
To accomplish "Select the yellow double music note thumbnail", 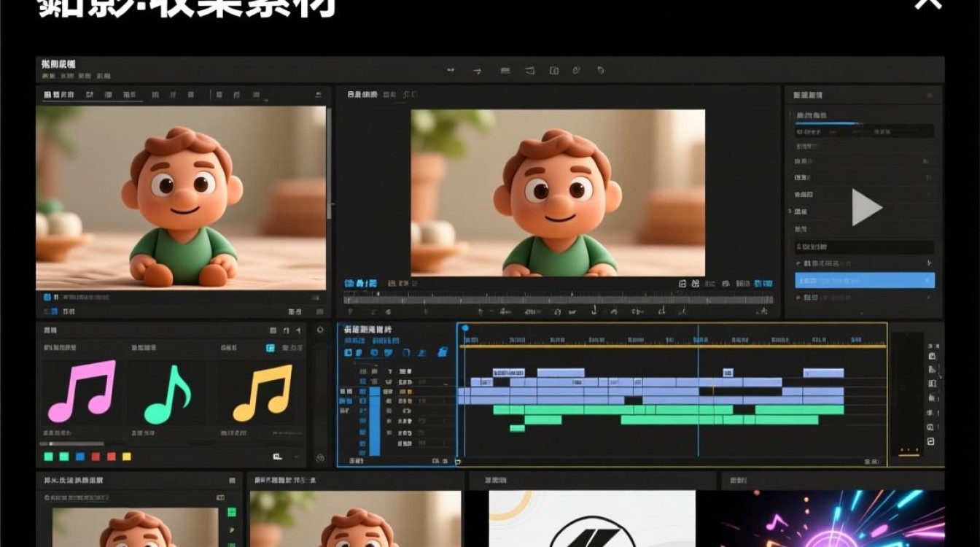I will 262,392.
